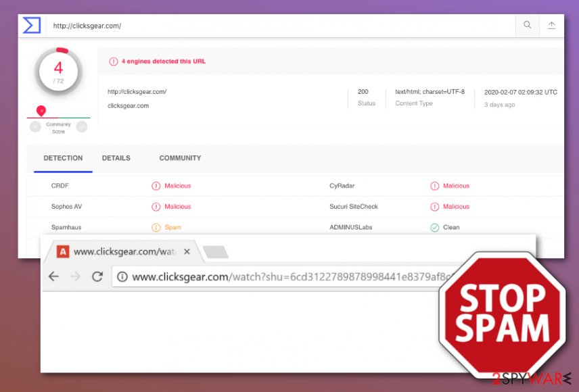
Task: Click the community score downvote X icon
Action: 35,126
